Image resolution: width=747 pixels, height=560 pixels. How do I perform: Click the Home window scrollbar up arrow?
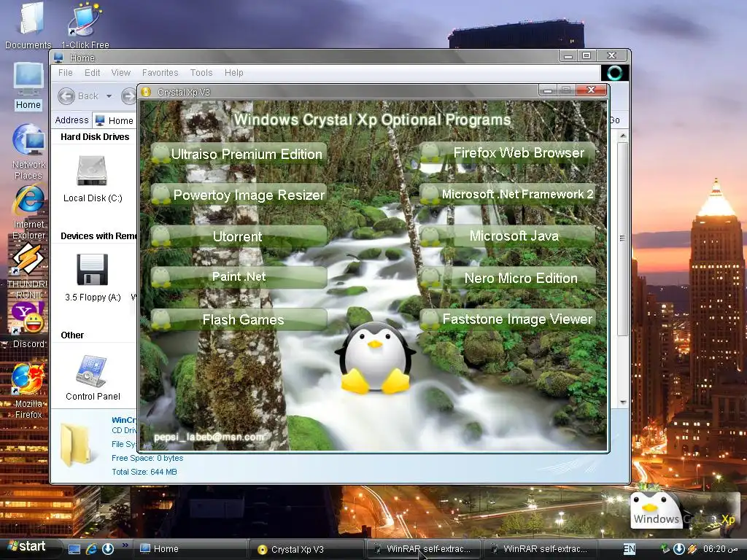(623, 136)
